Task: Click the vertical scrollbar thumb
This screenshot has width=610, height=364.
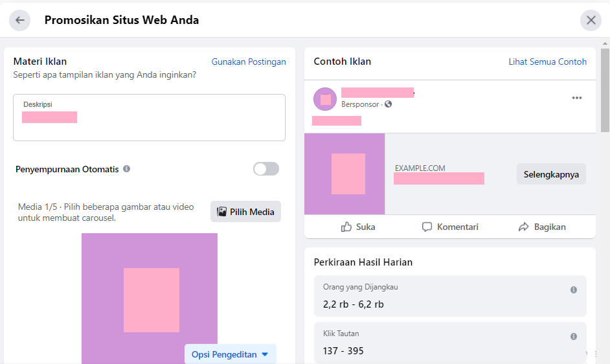Action: coord(605,90)
